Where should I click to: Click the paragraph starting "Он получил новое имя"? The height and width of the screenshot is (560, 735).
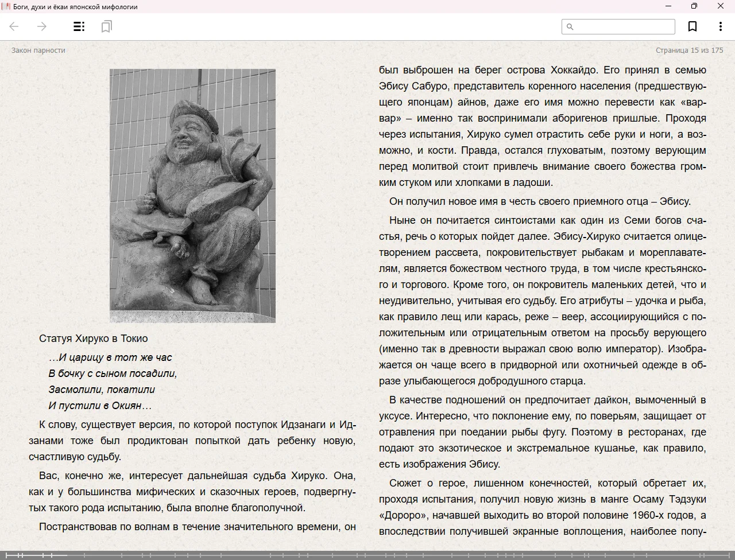pos(540,201)
